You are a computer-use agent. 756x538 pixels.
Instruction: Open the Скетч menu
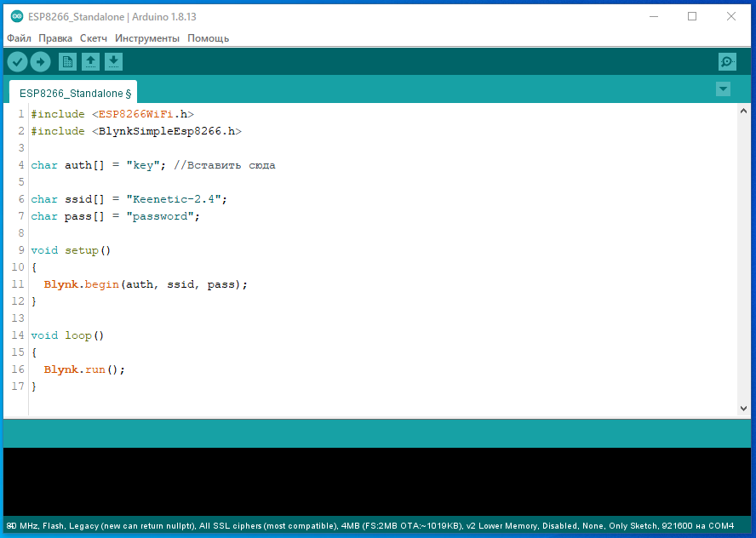pyautogui.click(x=94, y=38)
